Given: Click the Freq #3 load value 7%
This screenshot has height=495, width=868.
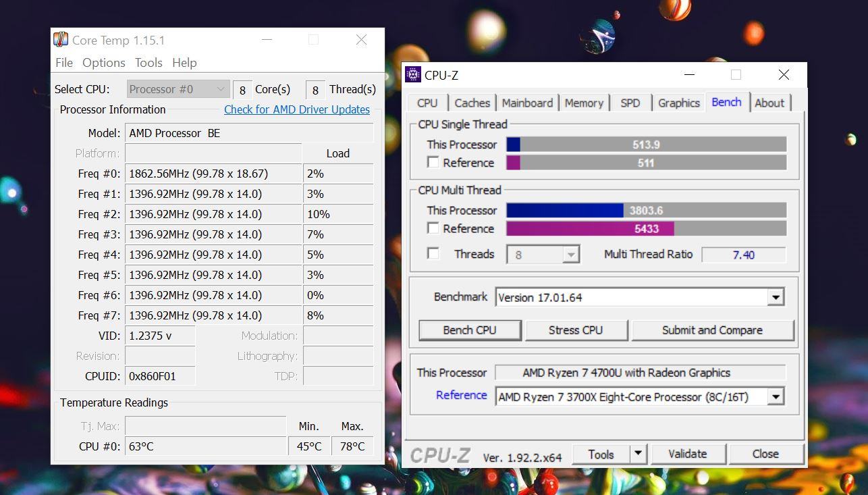Looking at the screenshot, I should (x=338, y=234).
